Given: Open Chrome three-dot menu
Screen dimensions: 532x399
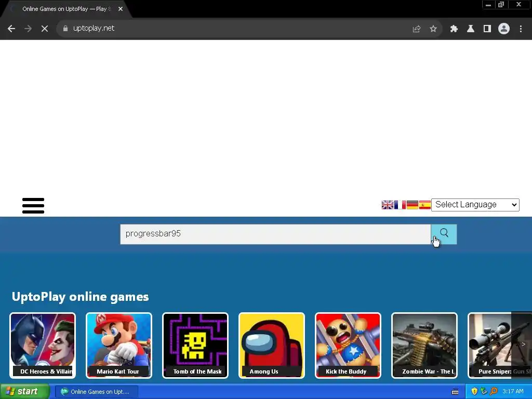Looking at the screenshot, I should point(521,29).
